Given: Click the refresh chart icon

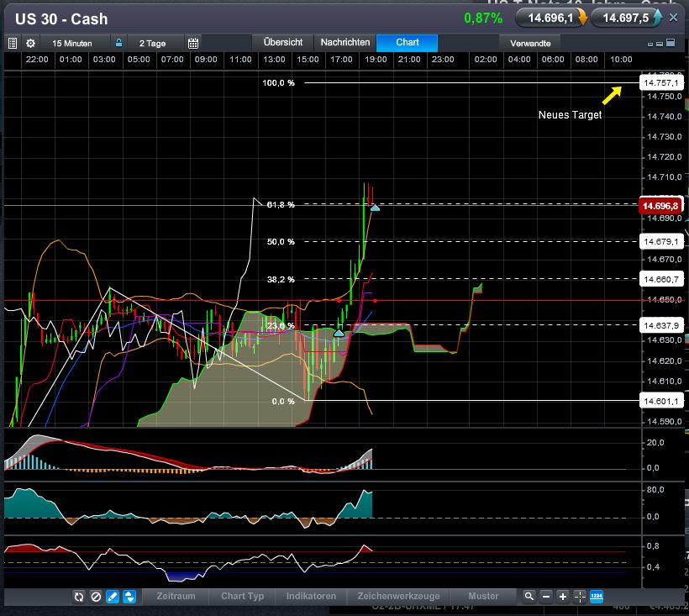Looking at the screenshot, I should 79,597.
